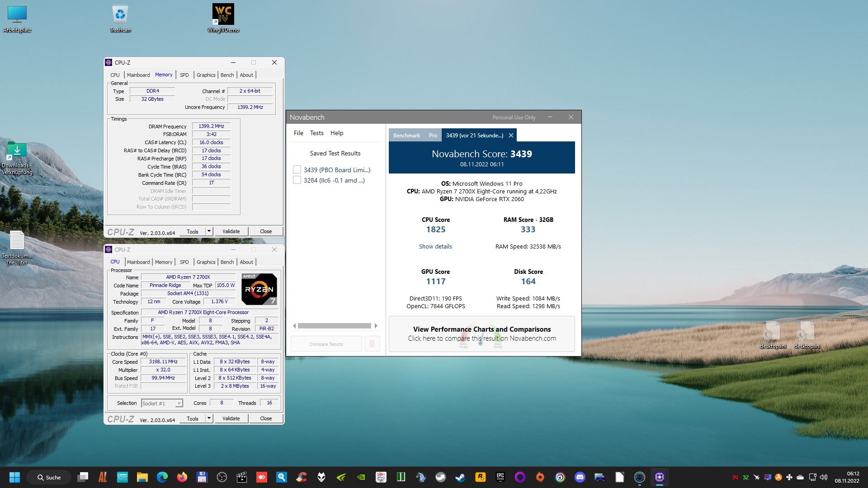Image resolution: width=868 pixels, height=488 pixels.
Task: Close the 3439 result tab in Novabench
Action: [x=511, y=135]
